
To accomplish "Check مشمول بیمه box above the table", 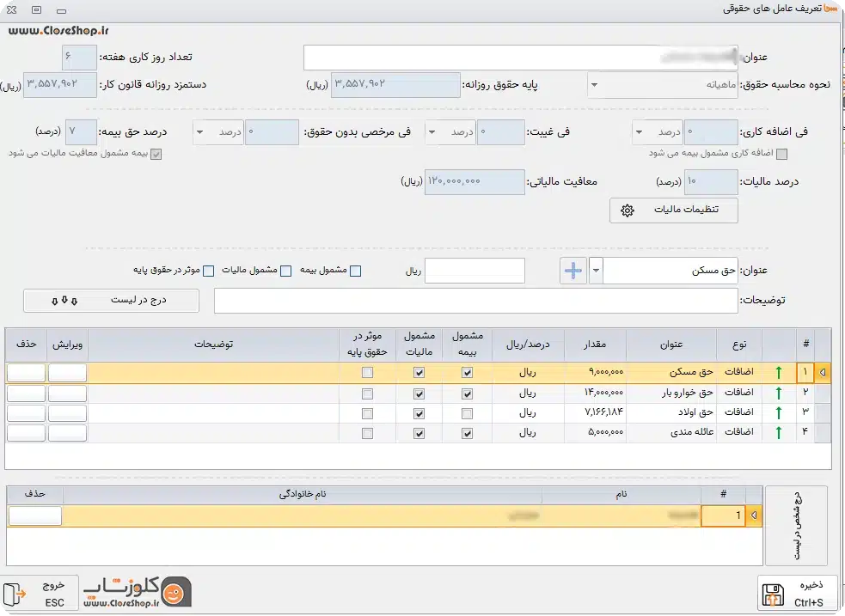I will click(355, 271).
